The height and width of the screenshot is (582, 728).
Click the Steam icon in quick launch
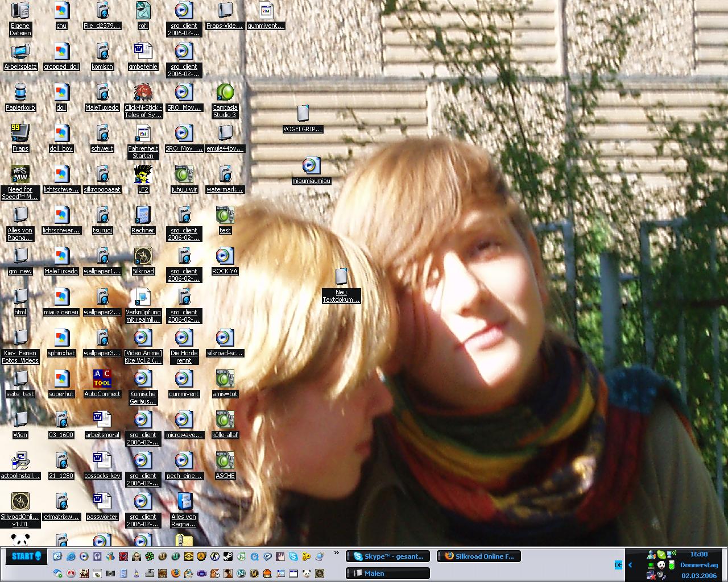tap(228, 556)
